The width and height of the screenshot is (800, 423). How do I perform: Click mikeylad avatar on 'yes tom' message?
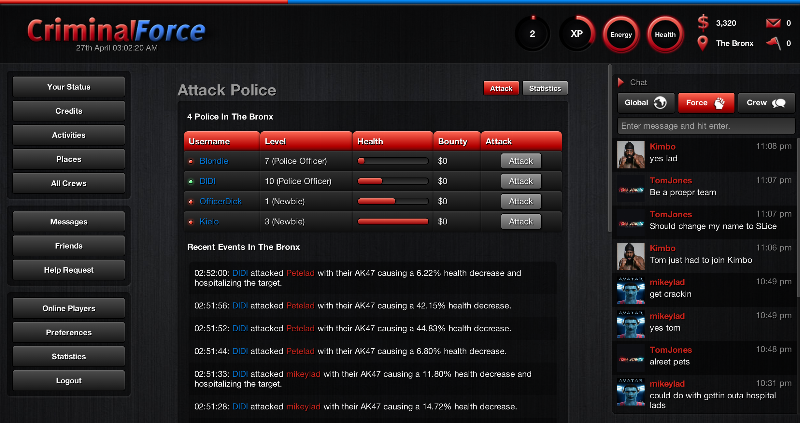631,325
